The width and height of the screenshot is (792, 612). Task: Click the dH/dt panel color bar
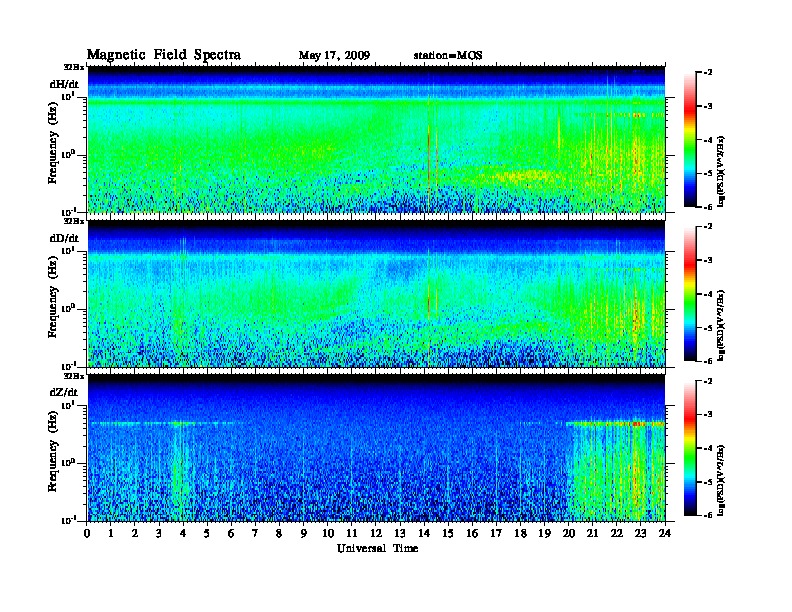(690, 140)
